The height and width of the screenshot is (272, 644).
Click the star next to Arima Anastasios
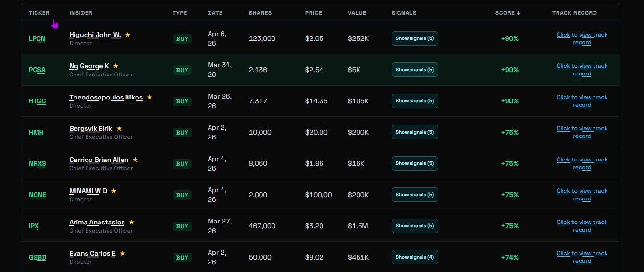pyautogui.click(x=132, y=222)
